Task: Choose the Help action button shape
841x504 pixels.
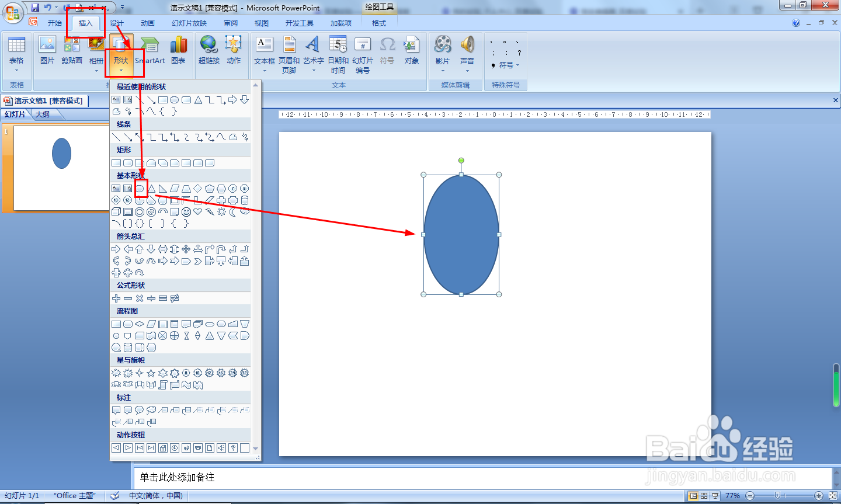Action: 233,448
